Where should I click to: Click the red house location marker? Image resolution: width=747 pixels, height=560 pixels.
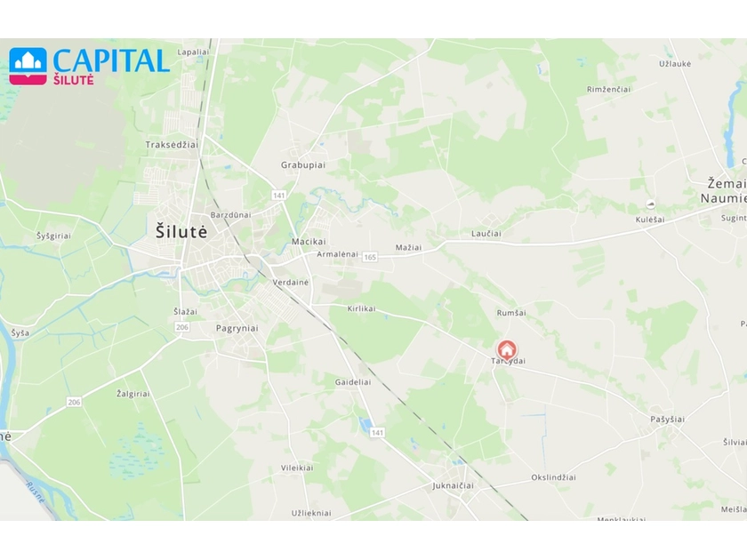[x=507, y=350]
